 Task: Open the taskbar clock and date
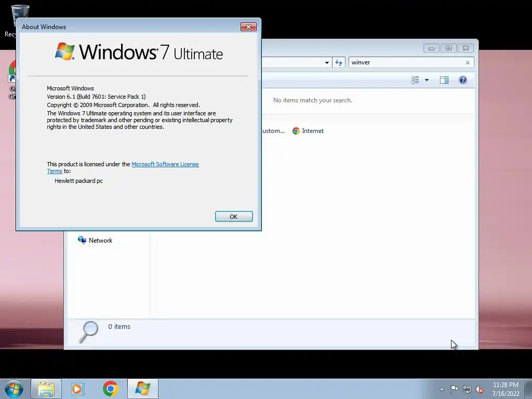pos(506,389)
